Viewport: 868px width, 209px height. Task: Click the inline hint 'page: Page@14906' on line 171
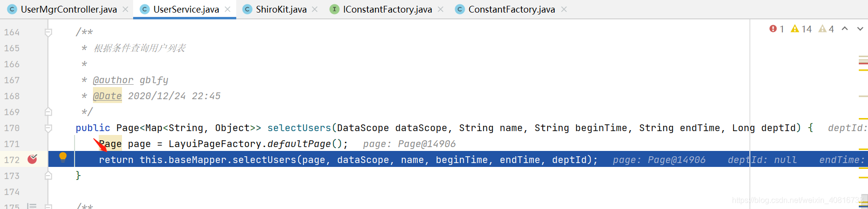point(409,144)
